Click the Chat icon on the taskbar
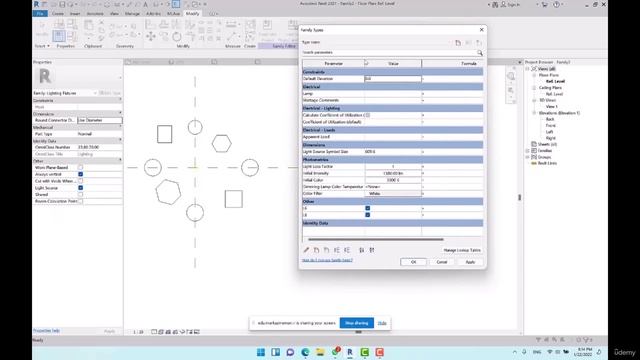Viewport: 640px width, 360px height. click(x=290, y=352)
